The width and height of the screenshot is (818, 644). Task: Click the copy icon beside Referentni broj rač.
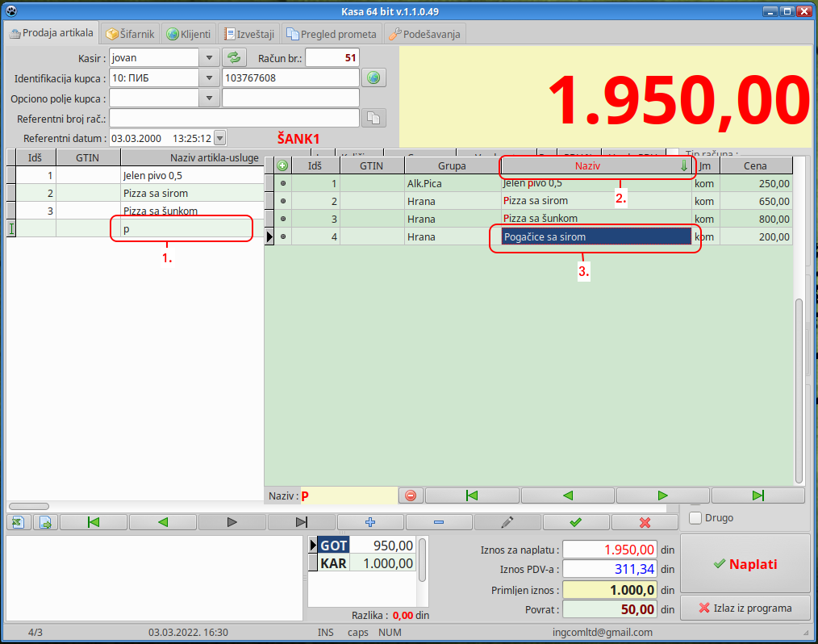point(374,118)
